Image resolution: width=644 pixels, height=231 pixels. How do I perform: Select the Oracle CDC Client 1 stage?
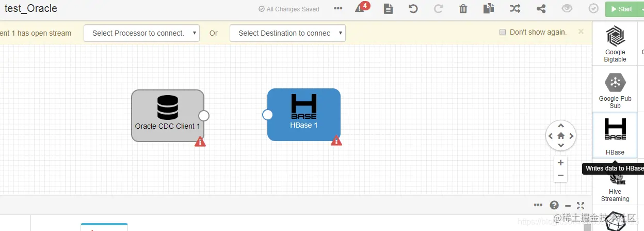pos(168,116)
